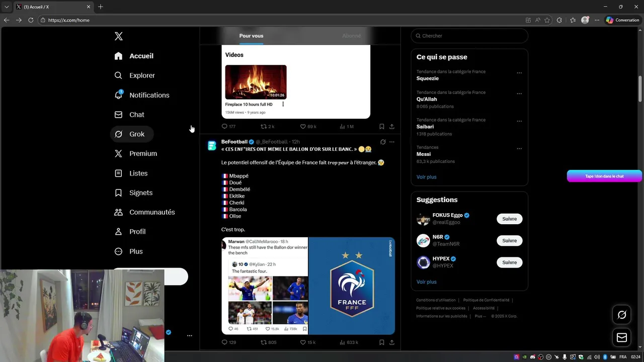Follow N6R with Suivre
The height and width of the screenshot is (362, 644).
pyautogui.click(x=509, y=240)
